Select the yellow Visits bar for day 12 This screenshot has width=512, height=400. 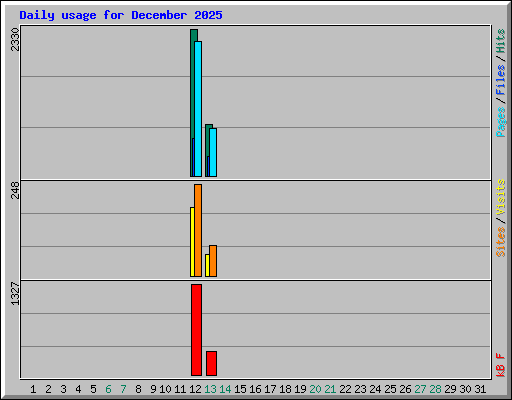tap(192, 242)
